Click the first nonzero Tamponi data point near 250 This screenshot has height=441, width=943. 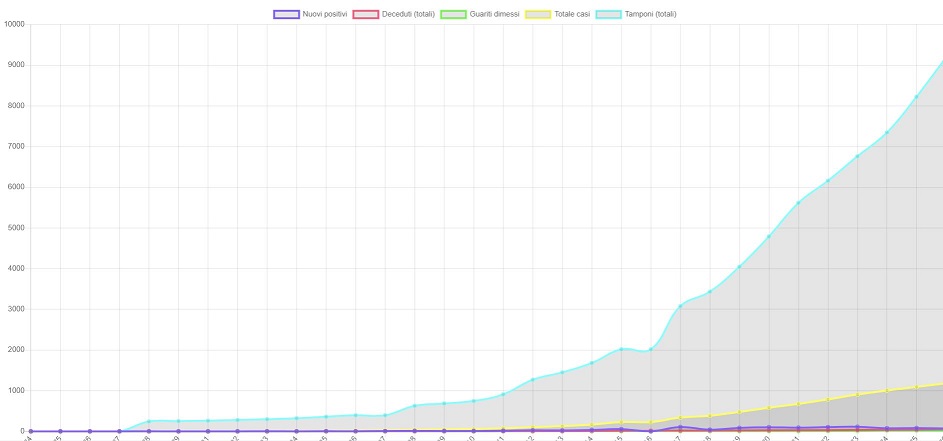click(149, 421)
